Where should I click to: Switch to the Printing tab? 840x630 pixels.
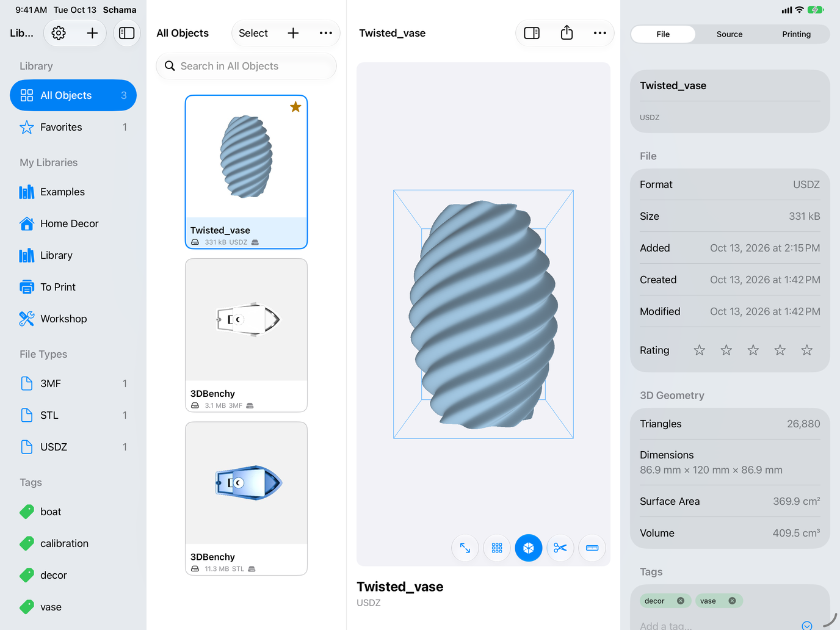tap(797, 34)
